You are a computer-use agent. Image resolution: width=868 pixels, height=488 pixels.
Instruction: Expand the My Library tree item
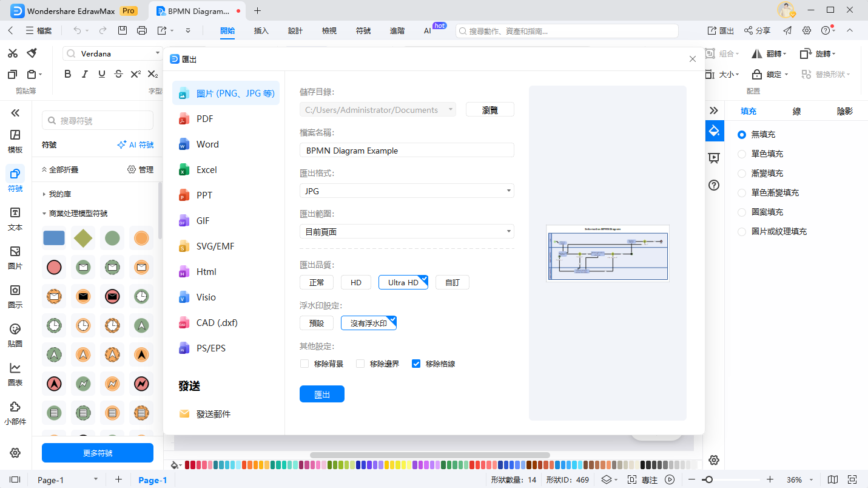pyautogui.click(x=44, y=194)
